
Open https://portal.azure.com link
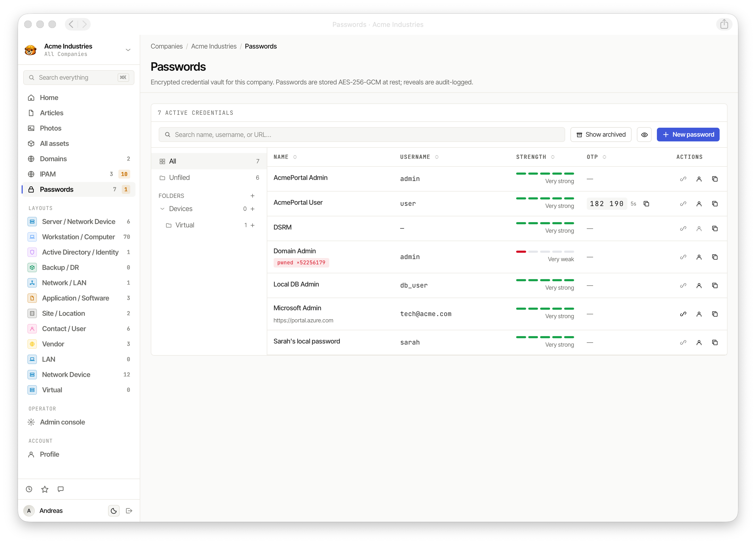click(303, 320)
